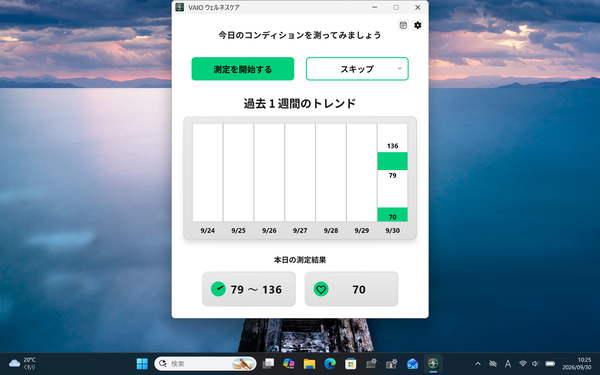Click the 9/30 green blood pressure bar
The height and width of the screenshot is (375, 600).
(392, 161)
